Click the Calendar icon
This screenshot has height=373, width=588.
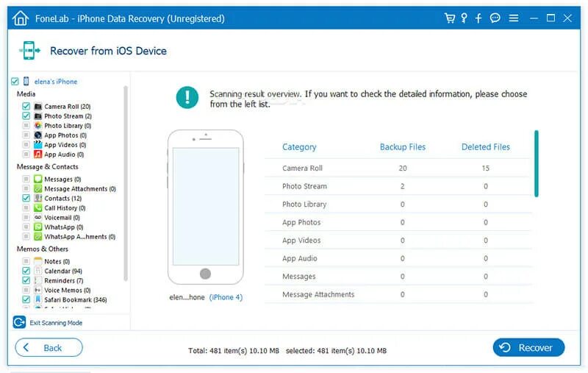click(38, 271)
